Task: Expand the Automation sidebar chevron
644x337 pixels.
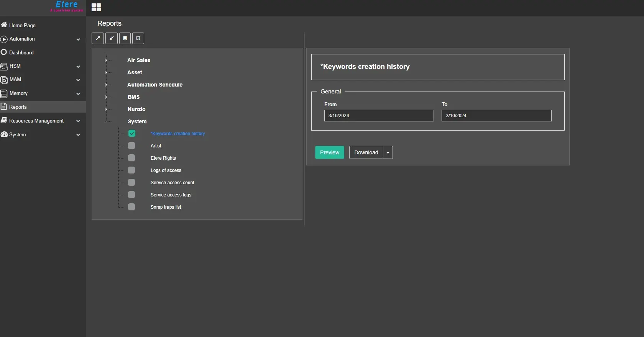Action: [x=78, y=39]
